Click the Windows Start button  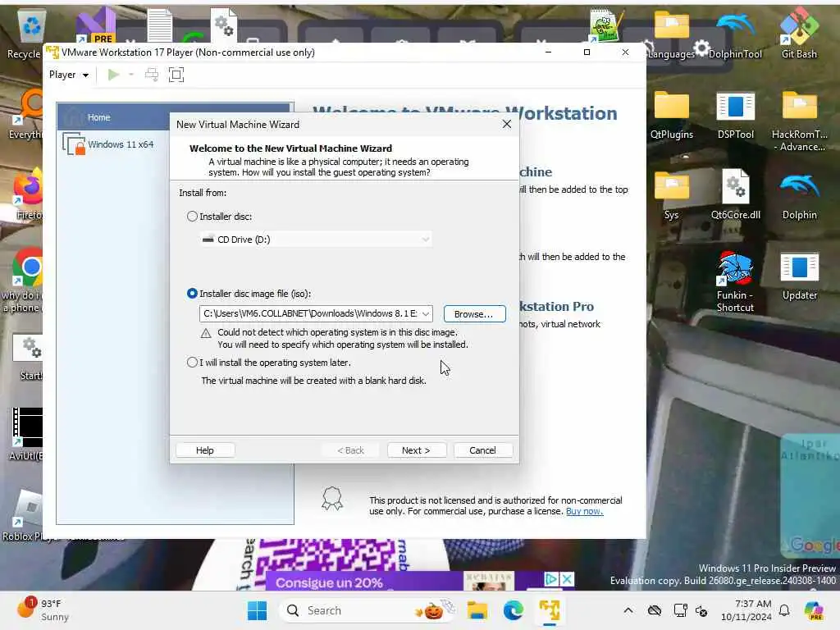257,610
